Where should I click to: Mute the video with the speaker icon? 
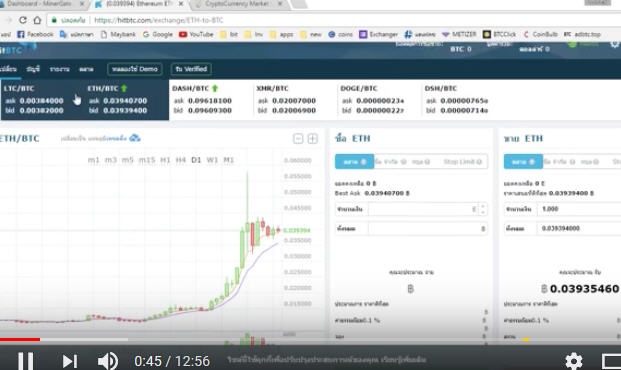point(108,361)
